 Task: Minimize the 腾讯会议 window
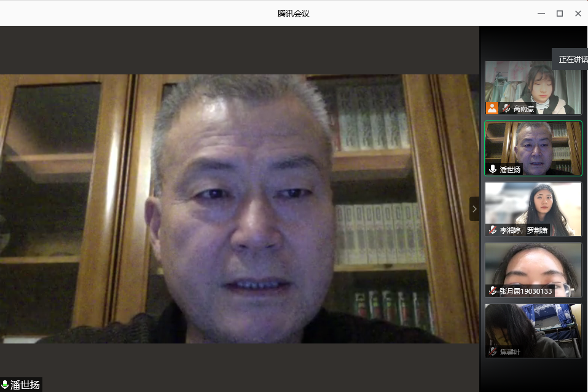(541, 13)
